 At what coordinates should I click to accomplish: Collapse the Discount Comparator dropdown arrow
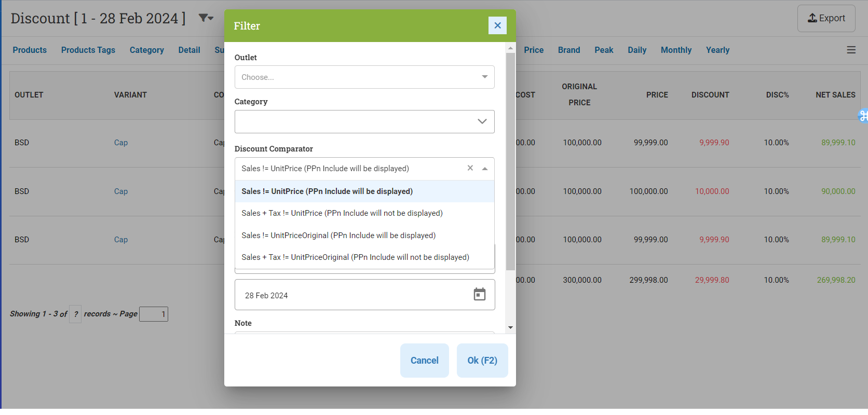click(485, 169)
